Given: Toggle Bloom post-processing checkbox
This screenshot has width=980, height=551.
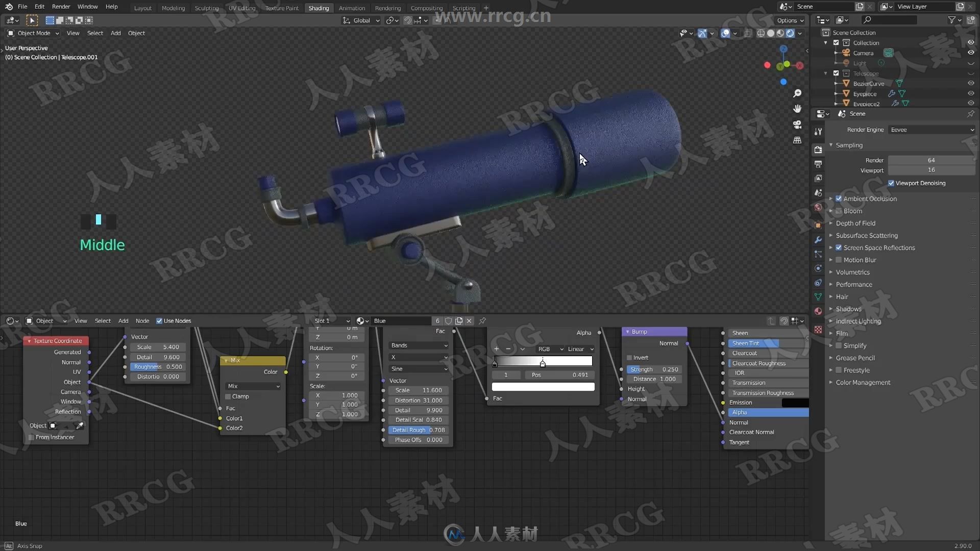Looking at the screenshot, I should click(x=839, y=211).
